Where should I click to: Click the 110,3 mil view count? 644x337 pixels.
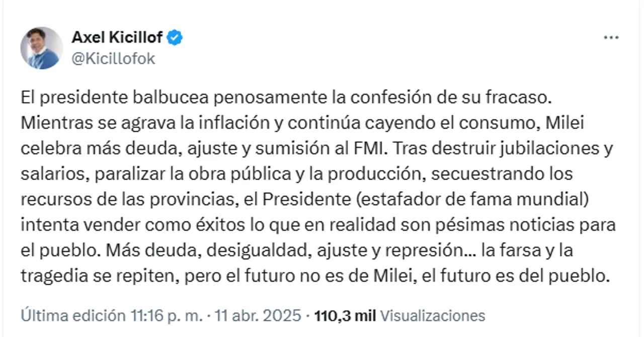point(345,316)
